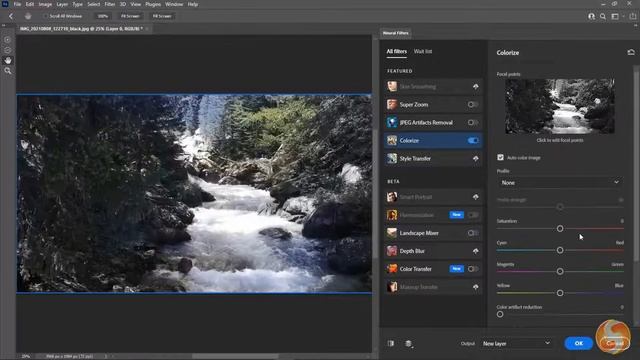The width and height of the screenshot is (640, 360).
Task: Open the Photoshop search magnifier icon
Action: point(603,16)
